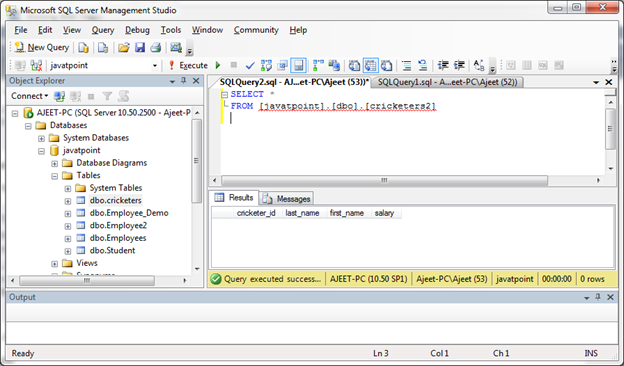The width and height of the screenshot is (624, 366).
Task: Parse the query with the checkmark icon
Action: click(250, 65)
